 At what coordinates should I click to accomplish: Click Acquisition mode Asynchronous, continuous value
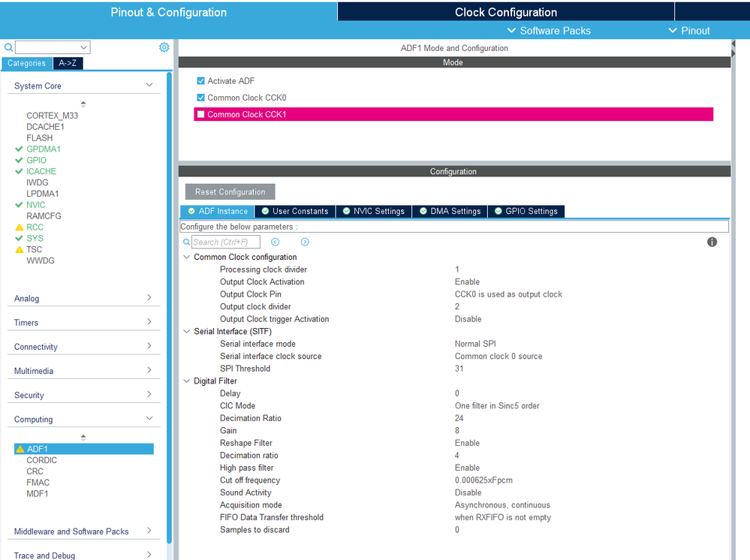[x=502, y=505]
